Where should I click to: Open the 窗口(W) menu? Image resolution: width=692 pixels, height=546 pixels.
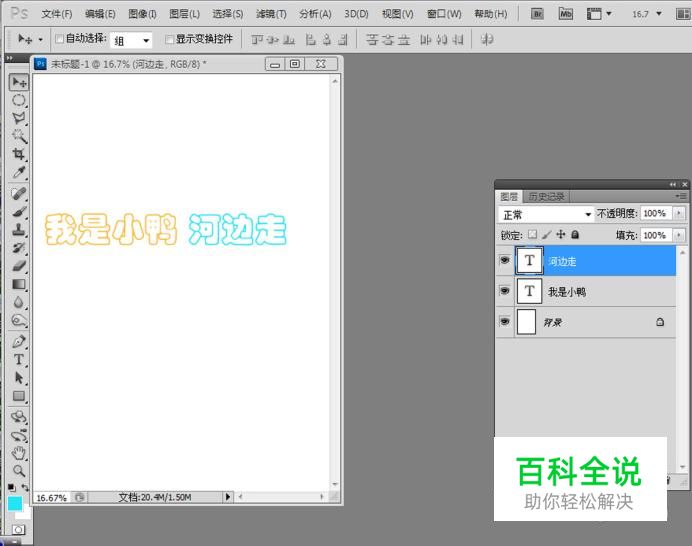click(444, 14)
